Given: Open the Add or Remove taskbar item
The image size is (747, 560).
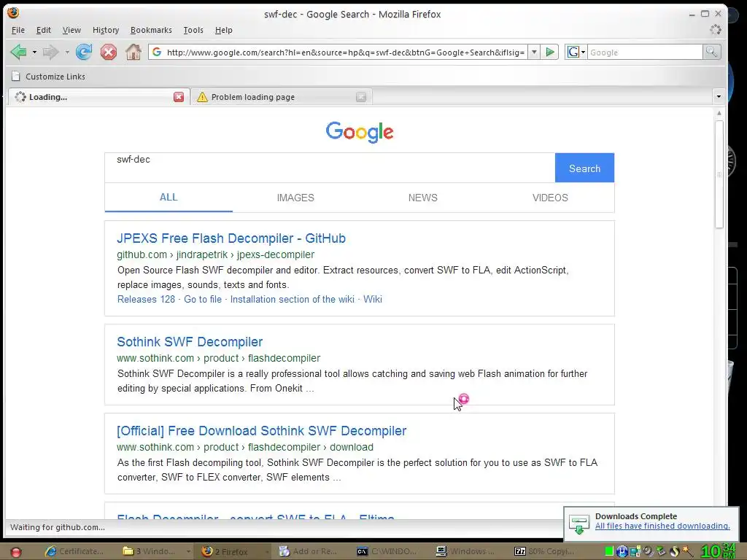Looking at the screenshot, I should tap(309, 551).
